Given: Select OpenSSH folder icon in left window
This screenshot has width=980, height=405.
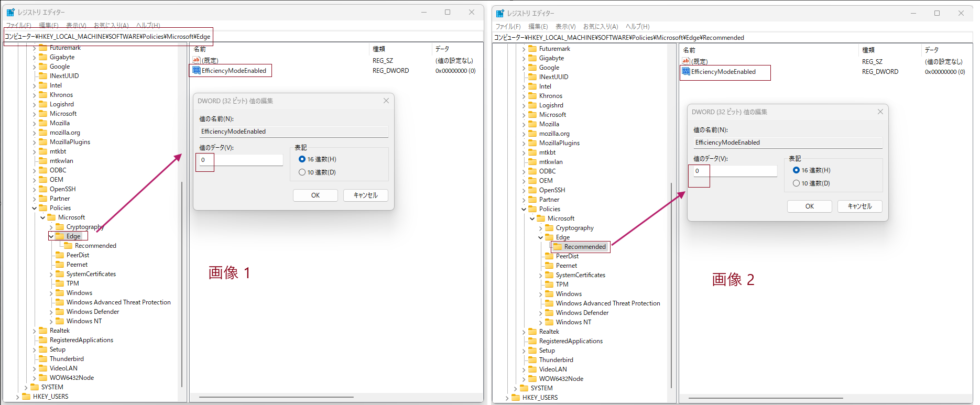Looking at the screenshot, I should 43,189.
